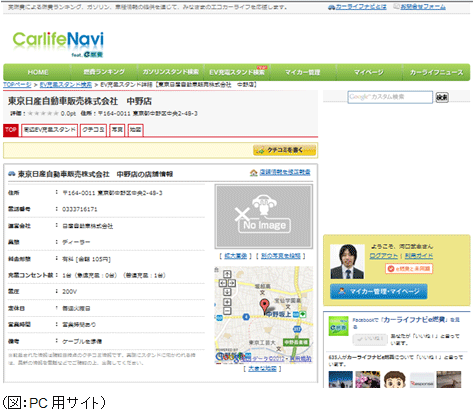Click the Response logo fan thumbnail
The image size is (473, 414).
coord(422,380)
